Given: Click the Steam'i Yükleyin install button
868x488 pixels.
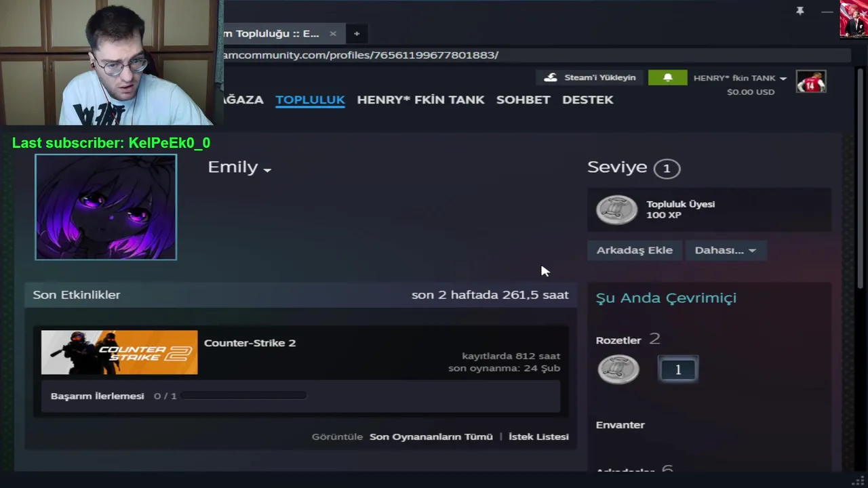Looking at the screenshot, I should (591, 78).
